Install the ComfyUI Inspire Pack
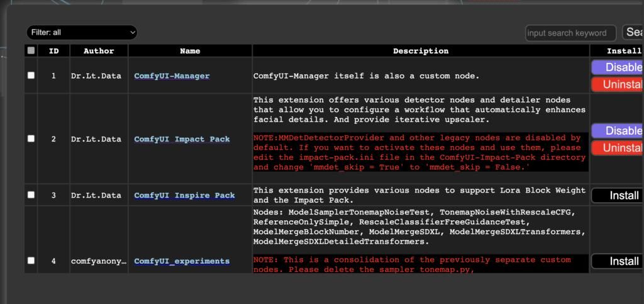644x304 pixels. point(618,196)
